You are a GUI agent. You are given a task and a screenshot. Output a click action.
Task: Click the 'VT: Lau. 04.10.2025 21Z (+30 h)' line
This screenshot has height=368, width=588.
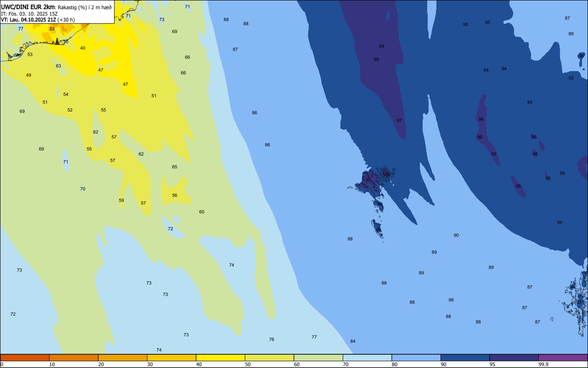(x=38, y=20)
